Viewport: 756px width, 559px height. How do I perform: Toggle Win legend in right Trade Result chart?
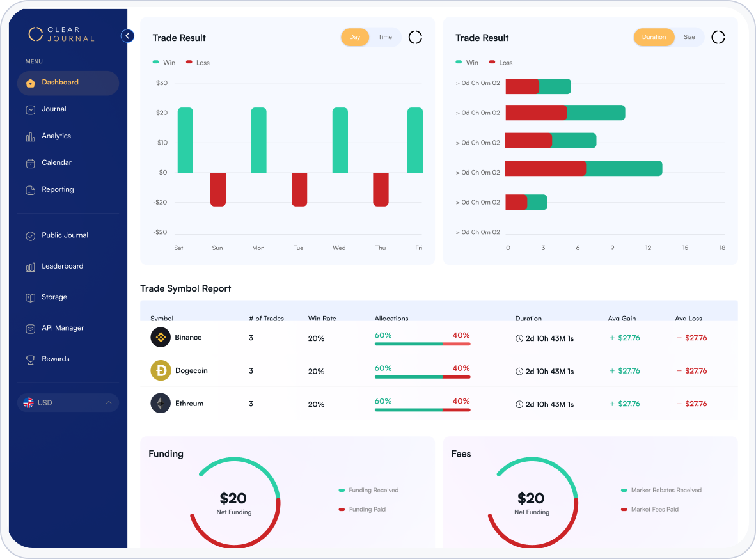pos(467,63)
